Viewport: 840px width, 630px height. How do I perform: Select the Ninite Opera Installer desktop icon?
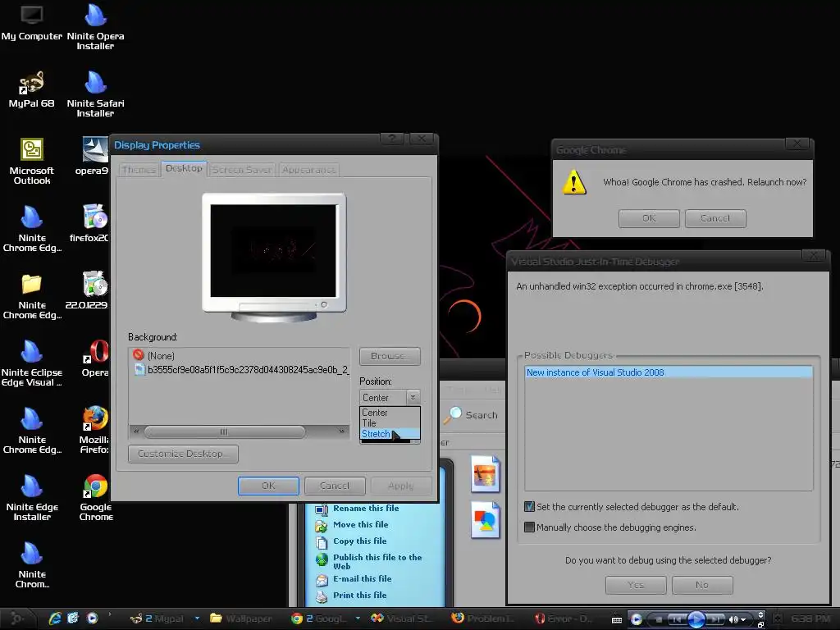tap(95, 28)
